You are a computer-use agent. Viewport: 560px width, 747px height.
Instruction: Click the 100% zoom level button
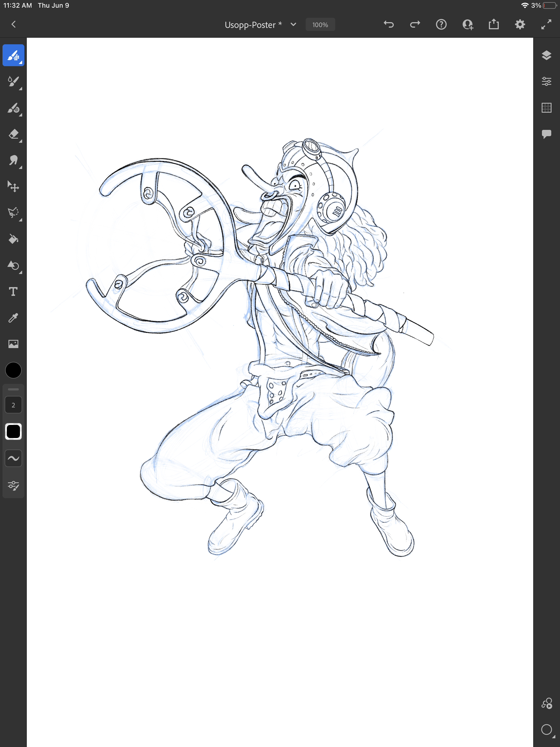coord(320,25)
